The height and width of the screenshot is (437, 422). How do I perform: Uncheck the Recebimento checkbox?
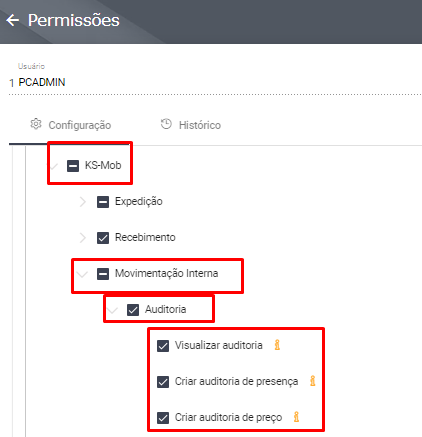pyautogui.click(x=103, y=238)
